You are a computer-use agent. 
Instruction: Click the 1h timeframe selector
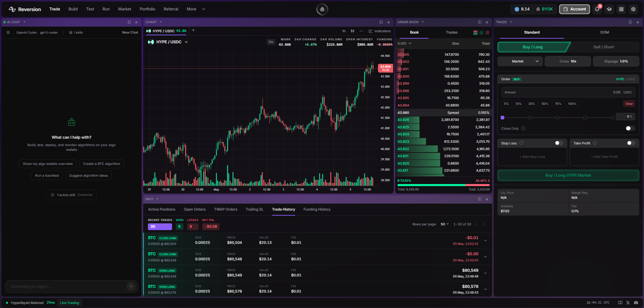344,31
